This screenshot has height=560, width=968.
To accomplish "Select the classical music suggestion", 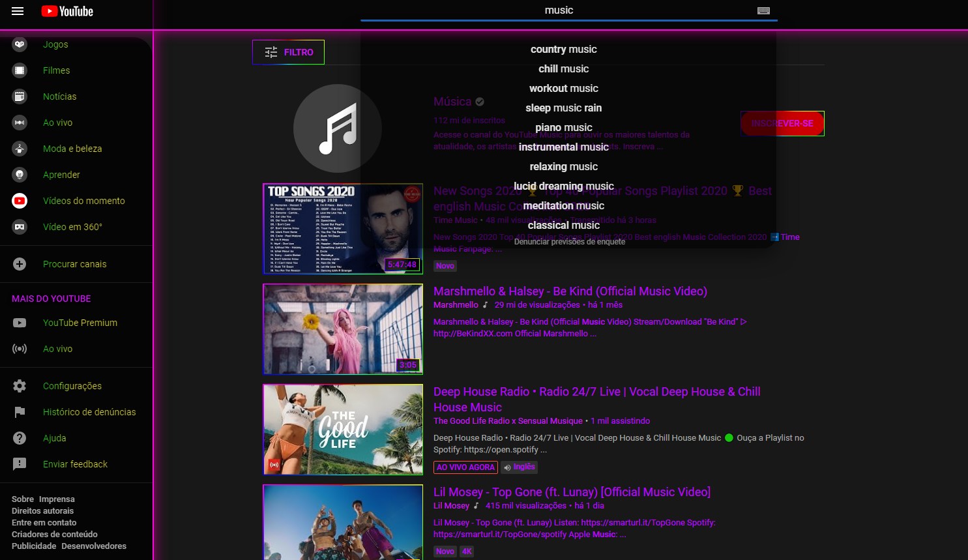I will 564,226.
